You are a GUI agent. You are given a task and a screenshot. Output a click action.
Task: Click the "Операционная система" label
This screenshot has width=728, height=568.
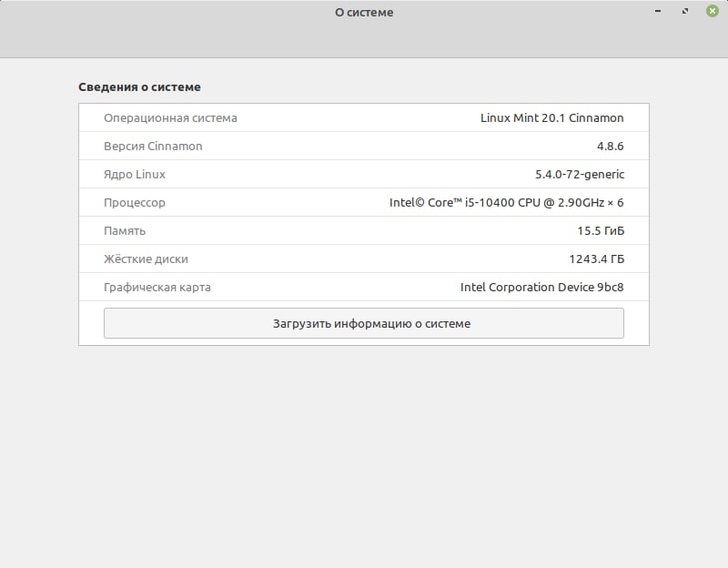coord(170,118)
